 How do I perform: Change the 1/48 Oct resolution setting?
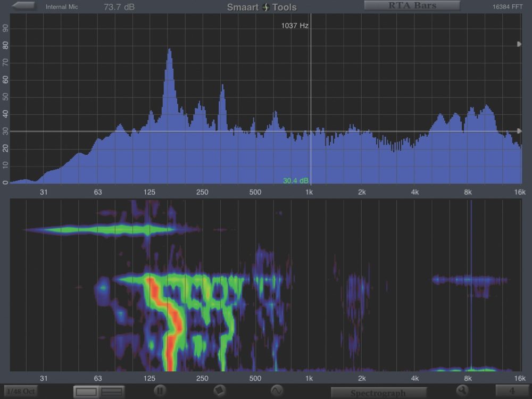click(21, 391)
